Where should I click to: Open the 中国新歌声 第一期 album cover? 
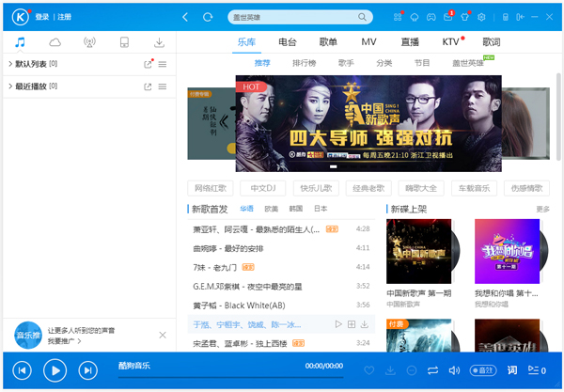(x=418, y=251)
